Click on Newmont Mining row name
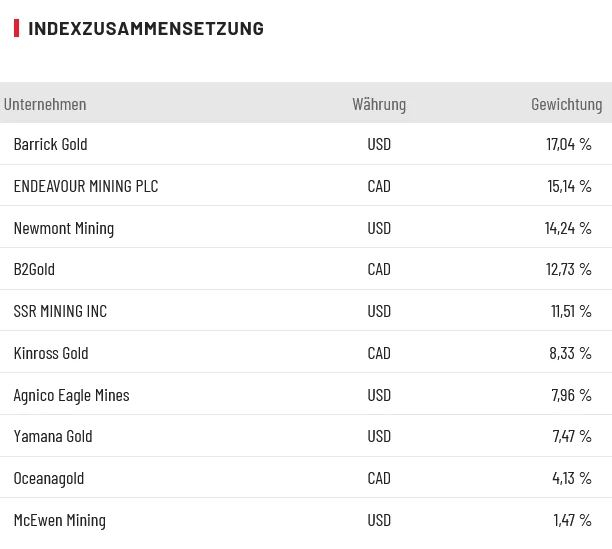 click(x=64, y=228)
